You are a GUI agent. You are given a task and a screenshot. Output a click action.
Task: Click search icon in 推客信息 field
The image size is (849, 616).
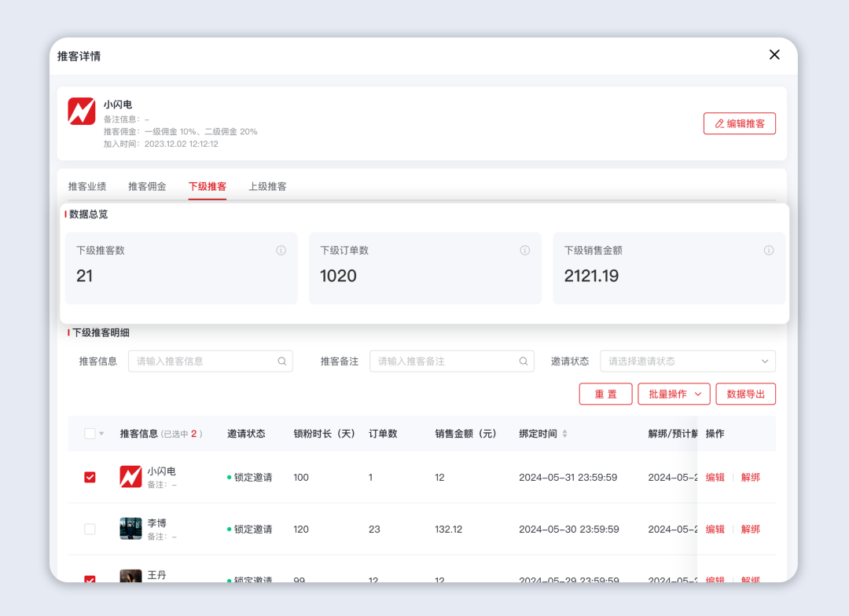282,361
